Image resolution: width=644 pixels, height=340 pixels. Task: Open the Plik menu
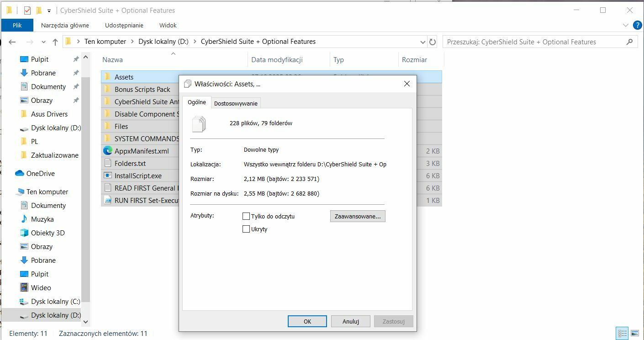click(17, 25)
